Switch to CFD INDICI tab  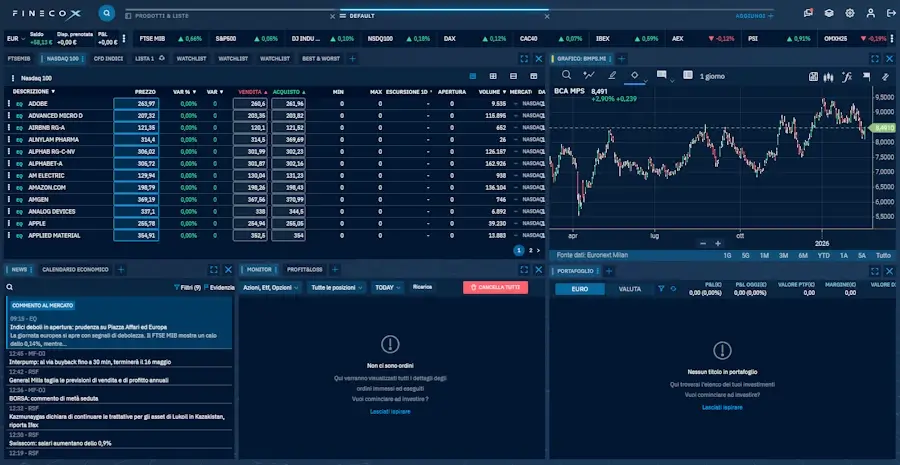(x=108, y=59)
